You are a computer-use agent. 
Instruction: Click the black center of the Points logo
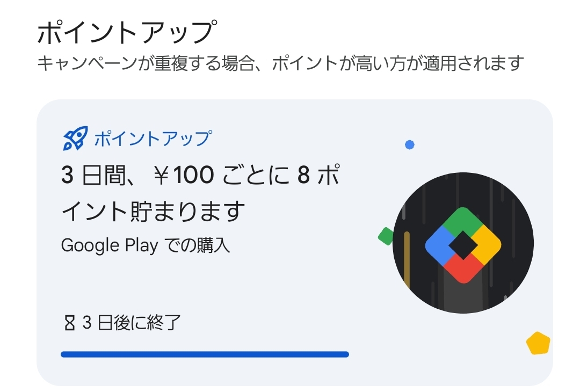[463, 245]
